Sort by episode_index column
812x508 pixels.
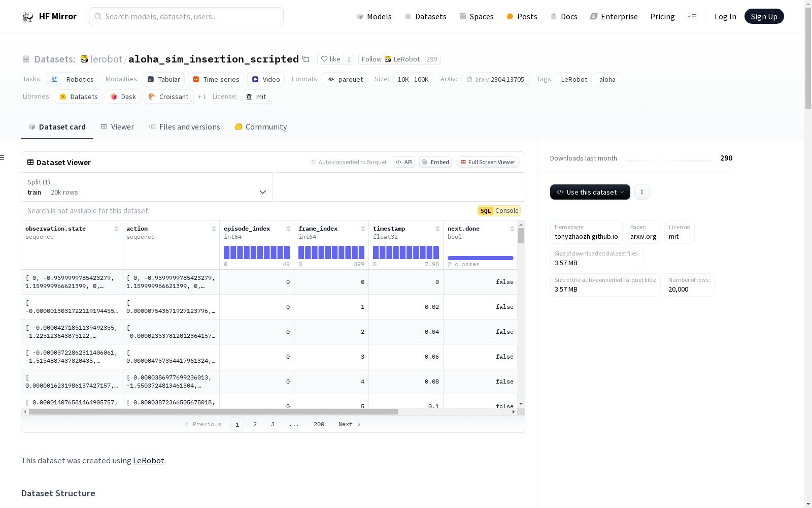[288, 229]
